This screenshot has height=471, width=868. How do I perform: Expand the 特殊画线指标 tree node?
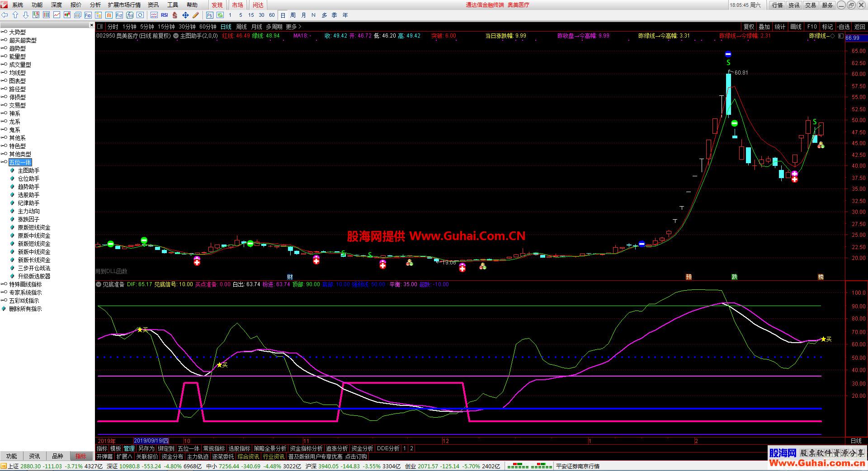(4, 284)
